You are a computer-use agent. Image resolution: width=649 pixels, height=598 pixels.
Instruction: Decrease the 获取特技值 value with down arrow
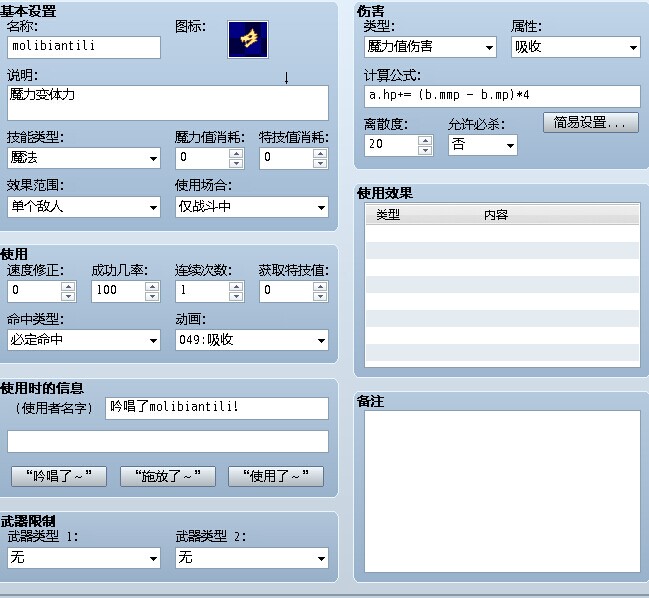click(320, 296)
